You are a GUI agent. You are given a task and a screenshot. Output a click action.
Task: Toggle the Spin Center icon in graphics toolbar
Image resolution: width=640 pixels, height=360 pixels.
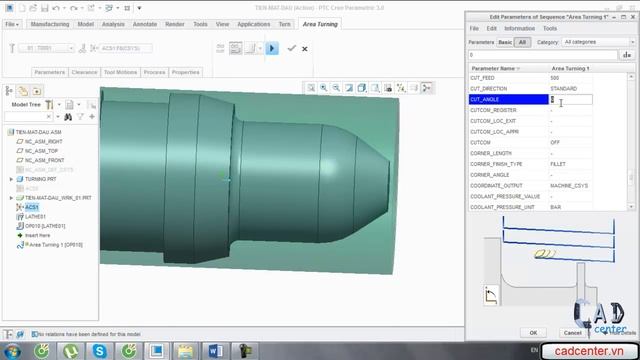[x=427, y=88]
